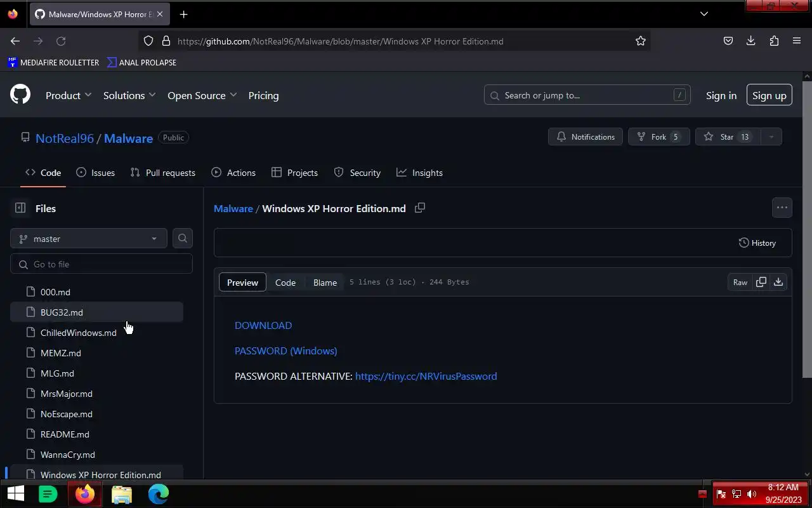Open Firefox downloads arrow icon
Screen dimensions: 812x508
pyautogui.click(x=751, y=41)
